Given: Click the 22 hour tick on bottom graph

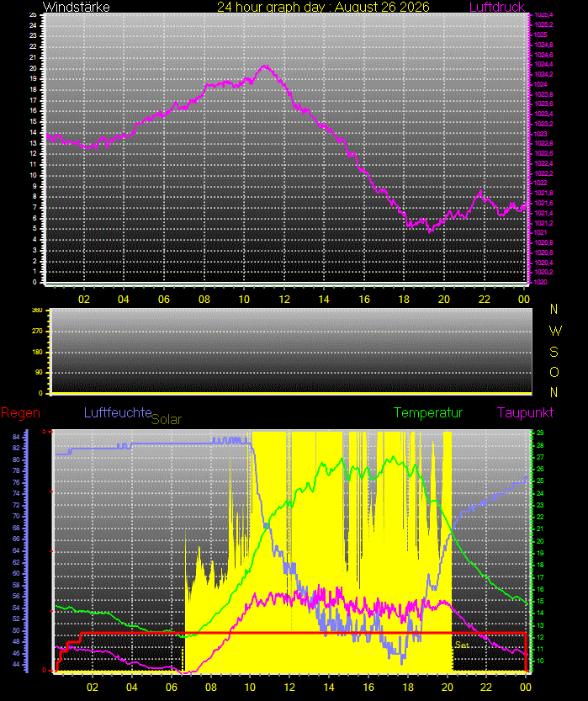Looking at the screenshot, I should point(486,687).
